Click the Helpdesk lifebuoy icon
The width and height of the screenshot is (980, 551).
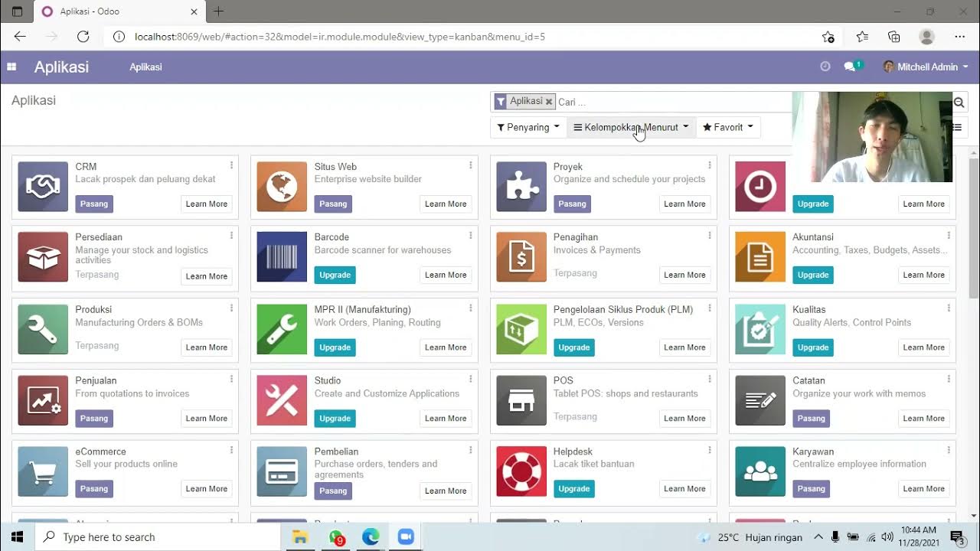coord(521,471)
